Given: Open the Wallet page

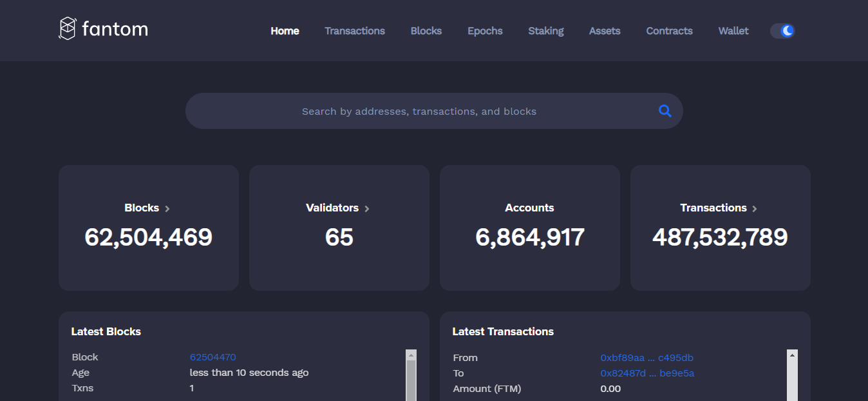Looking at the screenshot, I should pyautogui.click(x=733, y=30).
